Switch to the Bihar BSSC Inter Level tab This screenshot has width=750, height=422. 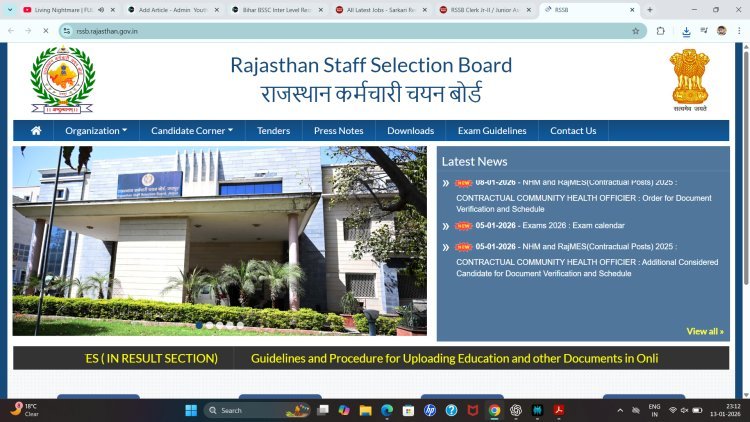pos(276,10)
